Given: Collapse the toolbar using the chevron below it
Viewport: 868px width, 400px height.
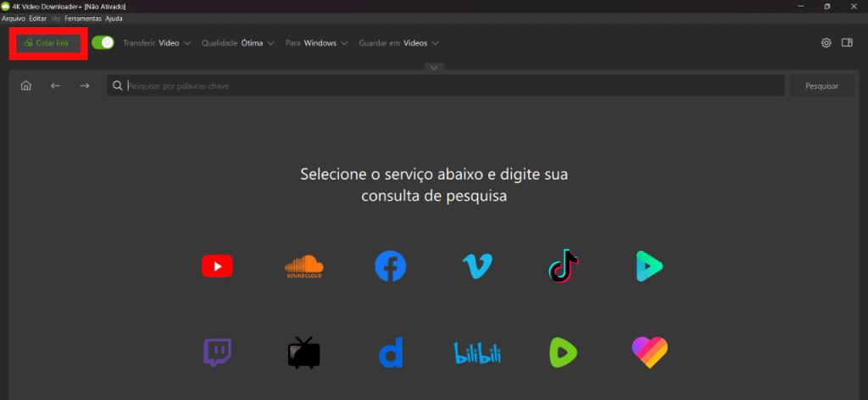Looking at the screenshot, I should [434, 67].
